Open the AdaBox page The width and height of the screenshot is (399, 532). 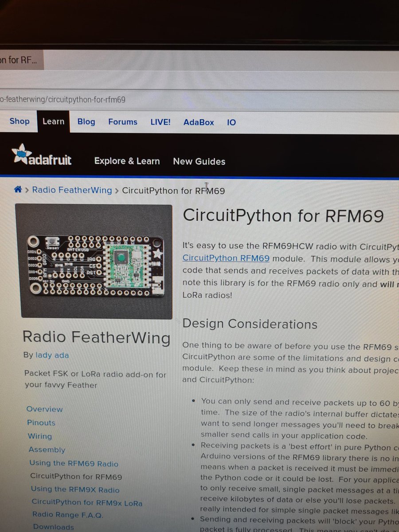198,122
